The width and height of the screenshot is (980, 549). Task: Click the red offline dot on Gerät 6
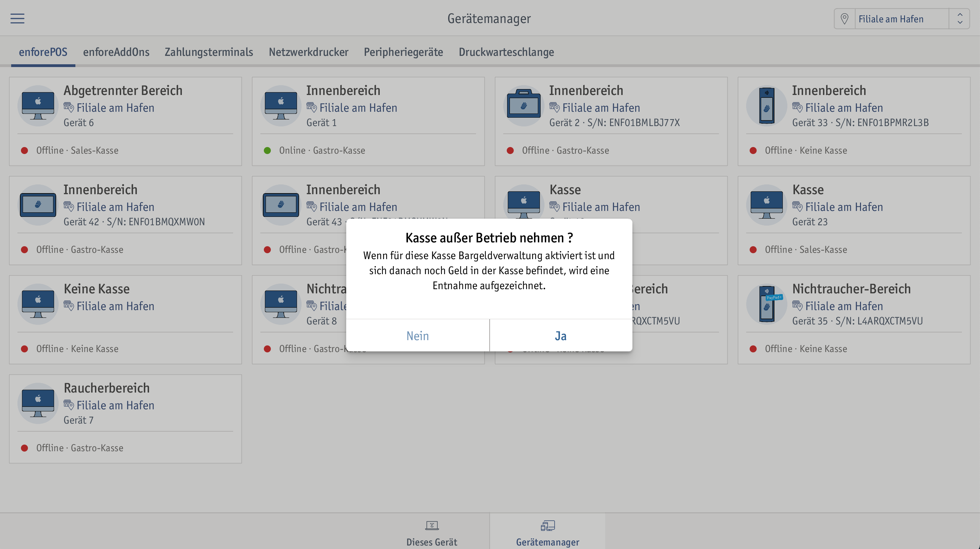point(24,151)
